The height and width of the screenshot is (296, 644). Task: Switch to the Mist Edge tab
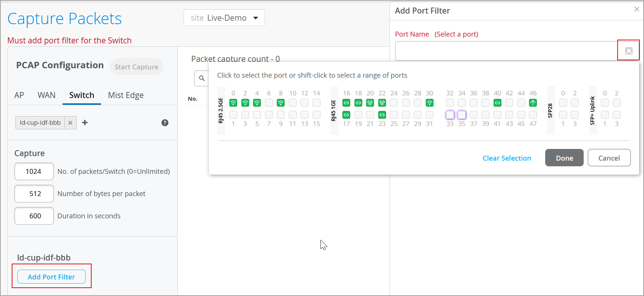point(126,95)
